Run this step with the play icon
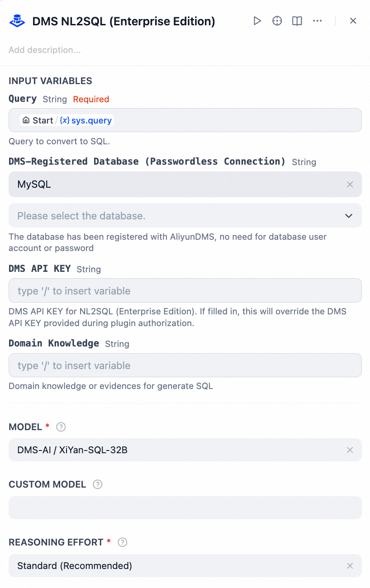Image resolution: width=370 pixels, height=588 pixels. (257, 21)
